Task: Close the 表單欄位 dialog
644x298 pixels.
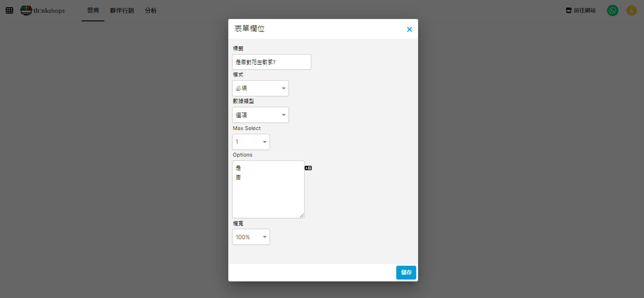Action: [x=409, y=29]
